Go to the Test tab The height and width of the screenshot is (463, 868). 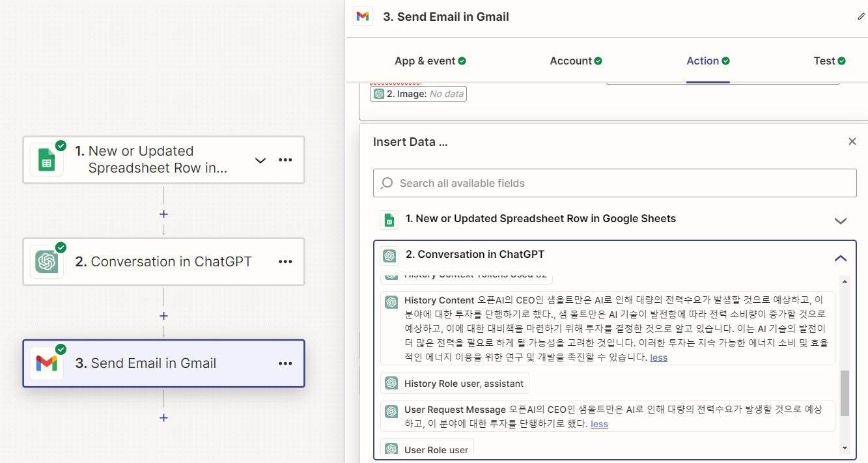click(830, 61)
